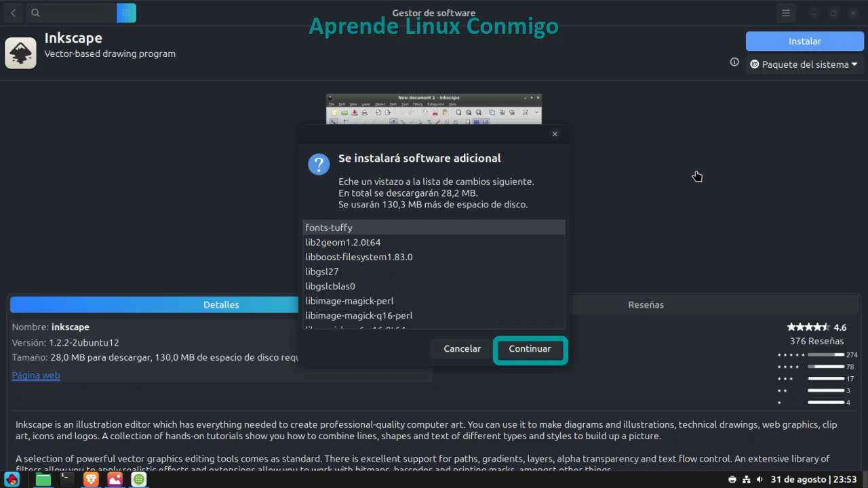Select lib2geom1.2.0t64 in the list
Screen dimensions: 868x488
tap(433, 243)
